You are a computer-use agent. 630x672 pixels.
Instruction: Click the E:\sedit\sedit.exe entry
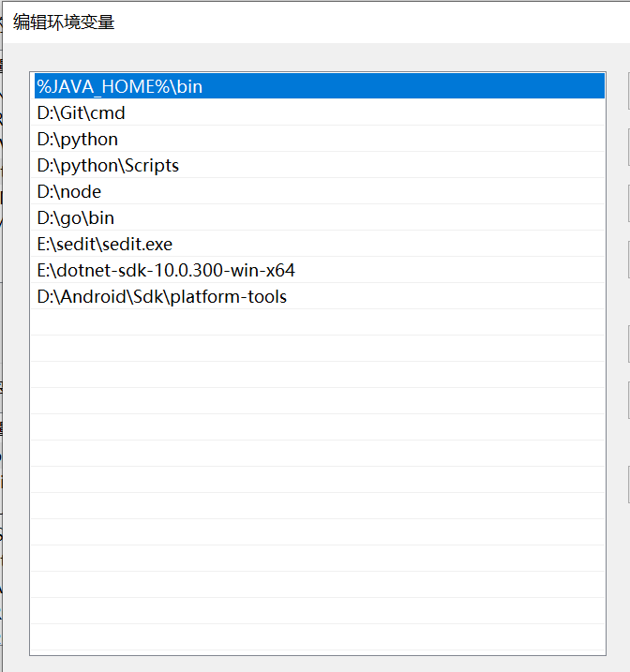[318, 244]
